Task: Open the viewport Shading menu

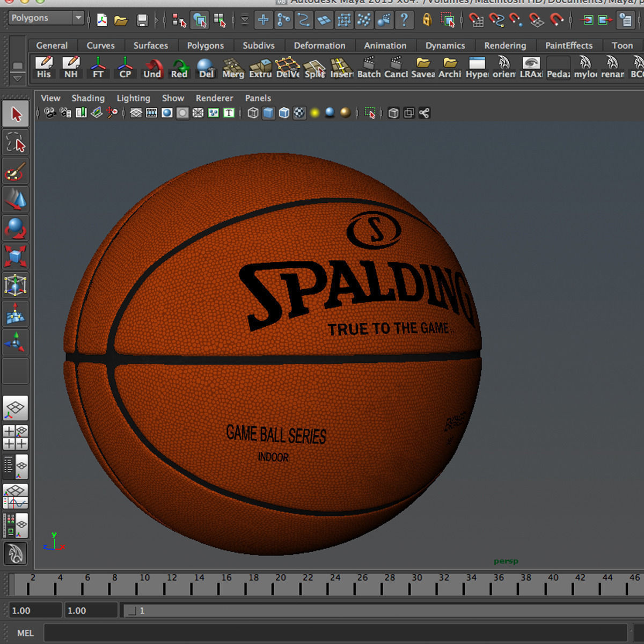Action: tap(88, 98)
